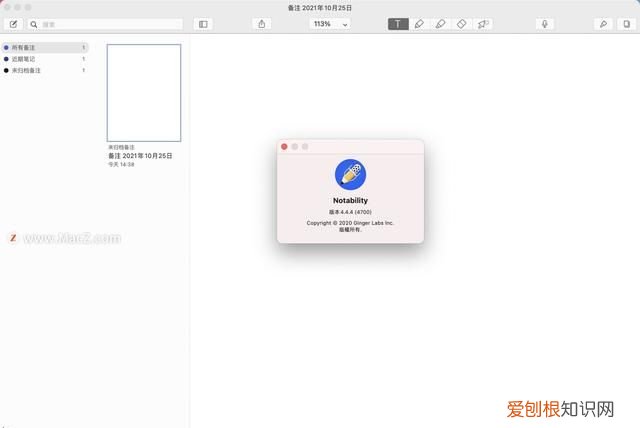Open the 113% zoom dropdown

coord(330,24)
